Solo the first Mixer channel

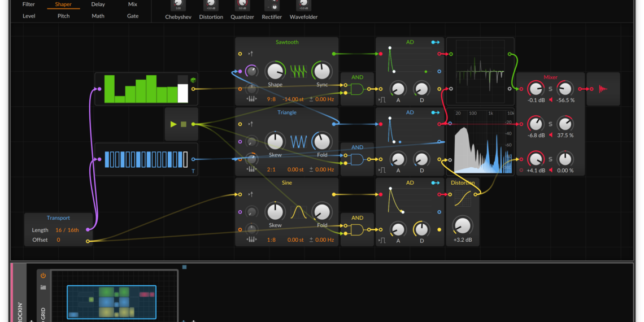point(550,89)
